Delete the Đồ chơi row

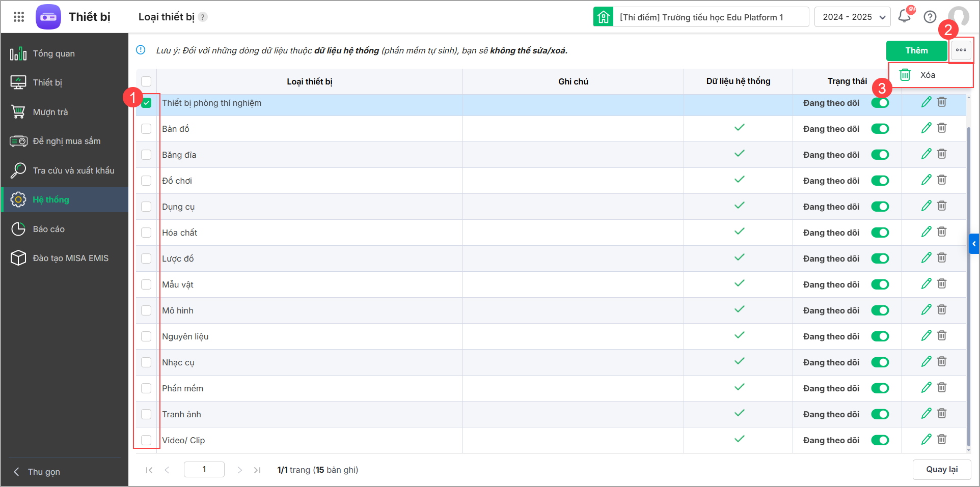click(x=942, y=180)
